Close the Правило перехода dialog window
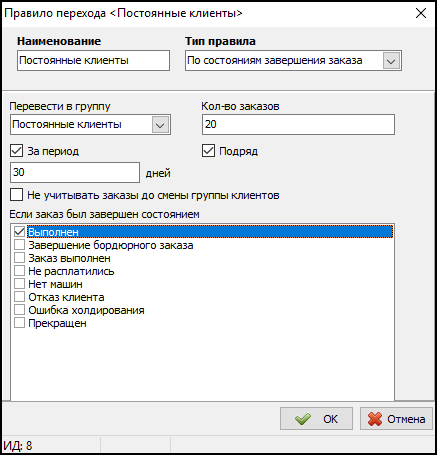Screen dimensions: 437x455 (x=421, y=13)
